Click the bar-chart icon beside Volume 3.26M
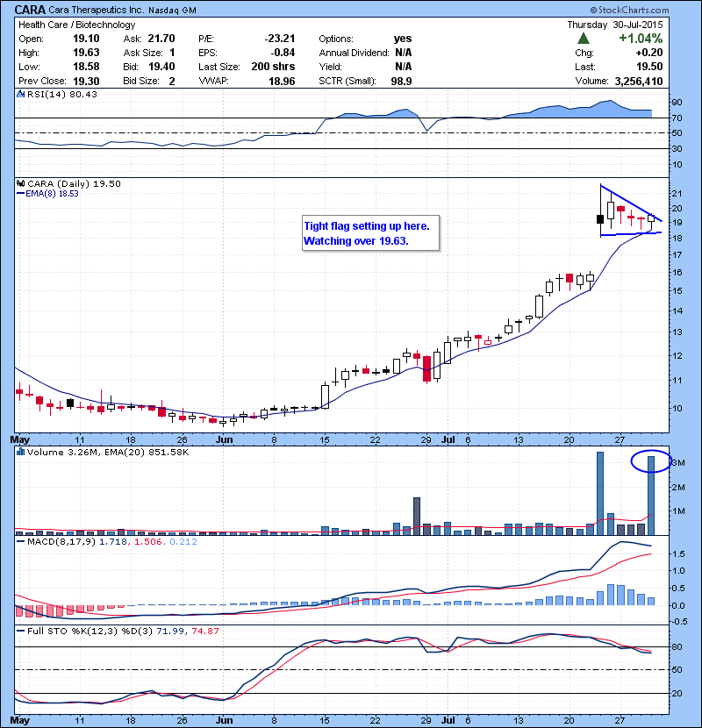Viewport: 702px width, 728px height. click(x=20, y=452)
